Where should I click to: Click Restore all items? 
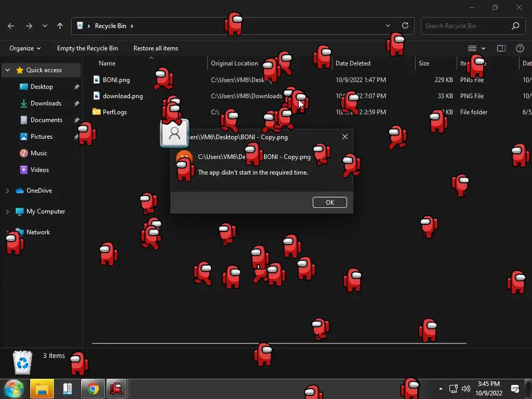point(156,48)
